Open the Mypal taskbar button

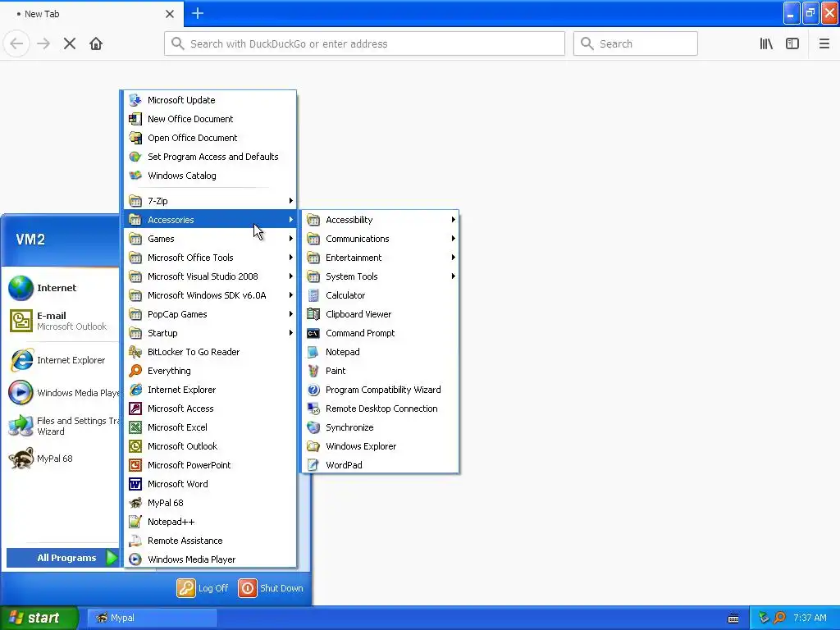pos(152,618)
